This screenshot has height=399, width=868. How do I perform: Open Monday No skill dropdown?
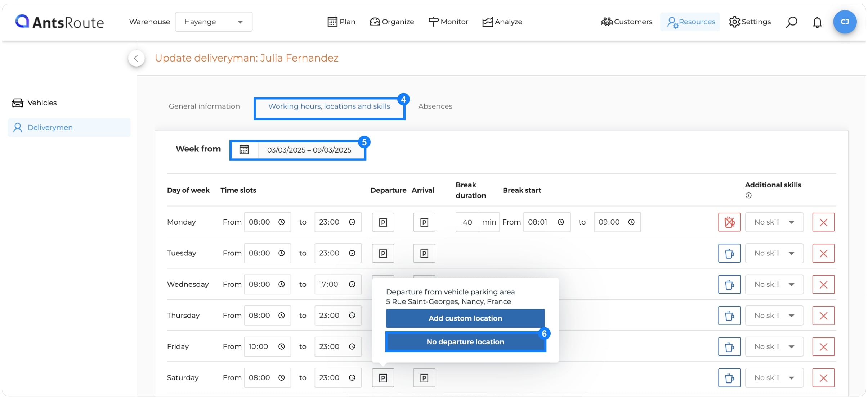774,222
